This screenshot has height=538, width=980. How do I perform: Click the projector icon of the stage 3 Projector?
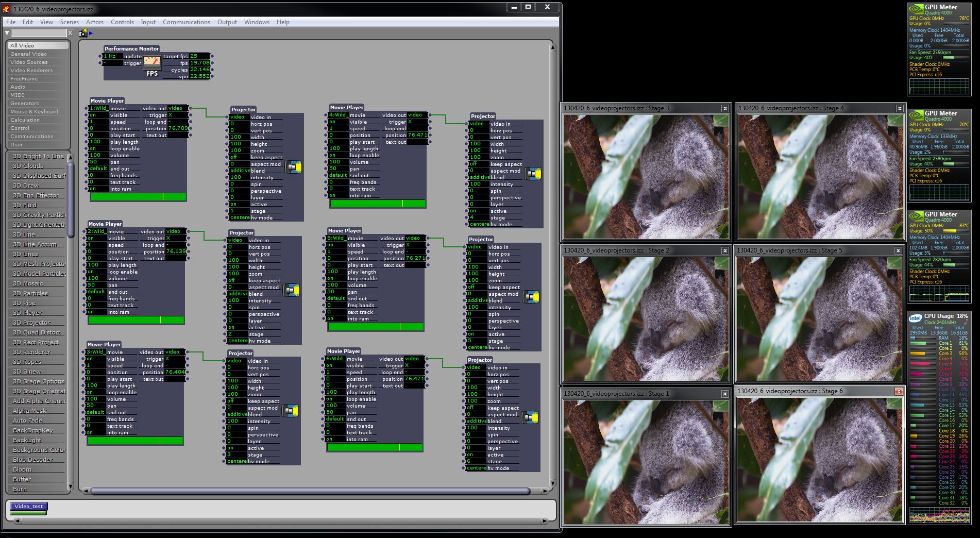pos(290,411)
